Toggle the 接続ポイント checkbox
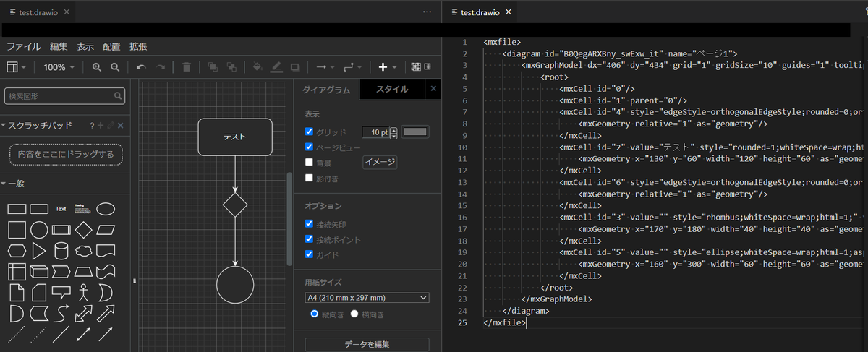This screenshot has width=868, height=352. tap(309, 239)
